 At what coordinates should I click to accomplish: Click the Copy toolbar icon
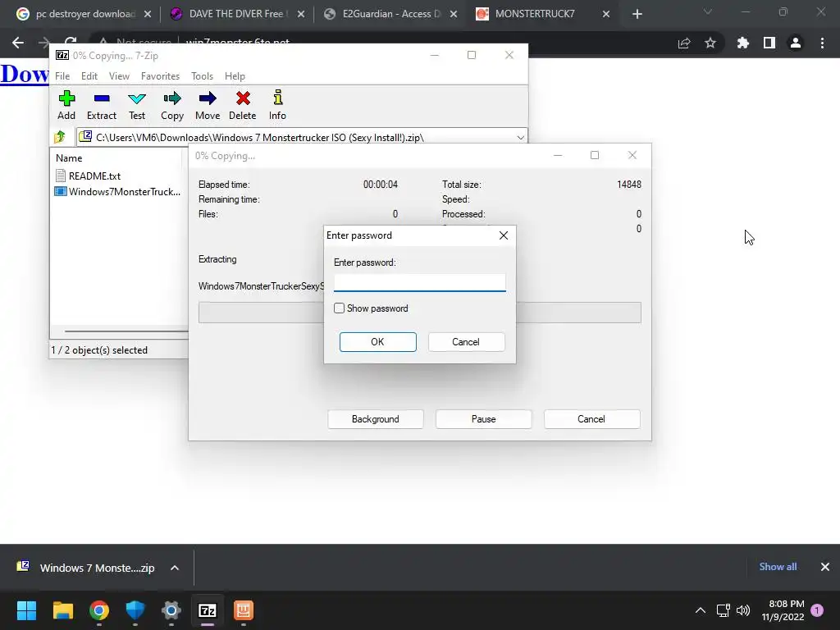click(172, 105)
